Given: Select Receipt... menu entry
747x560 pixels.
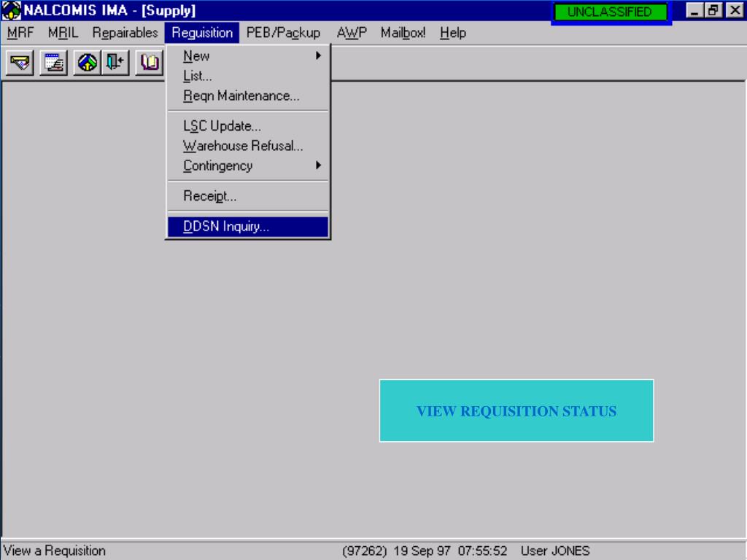Looking at the screenshot, I should (248, 196).
